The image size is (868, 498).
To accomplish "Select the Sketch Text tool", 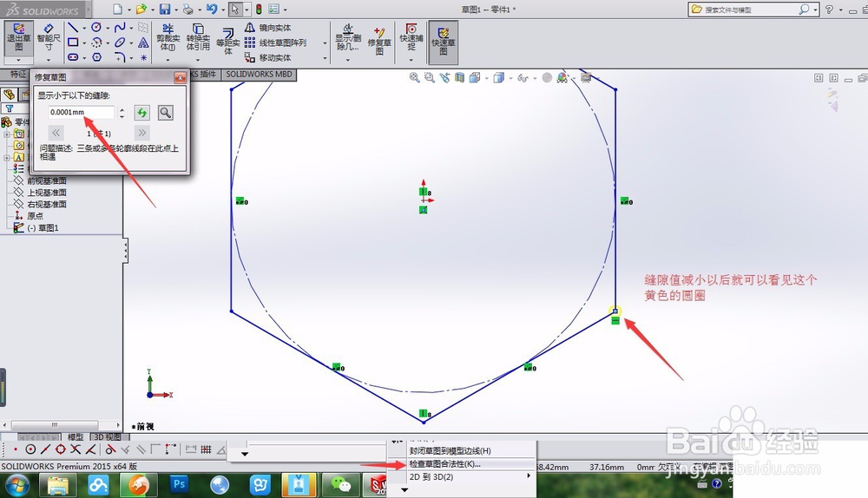I will (143, 42).
